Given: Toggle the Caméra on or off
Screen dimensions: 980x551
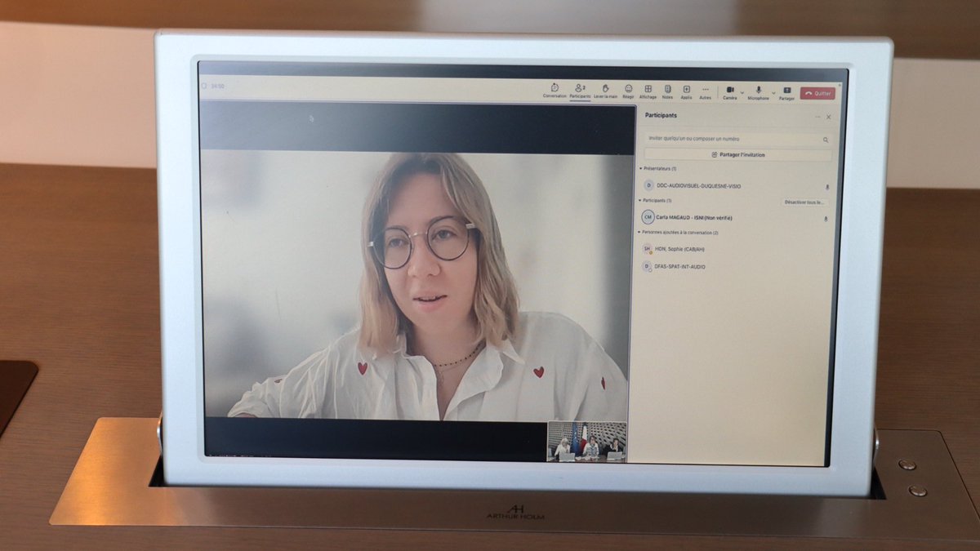Looking at the screenshot, I should pyautogui.click(x=729, y=91).
